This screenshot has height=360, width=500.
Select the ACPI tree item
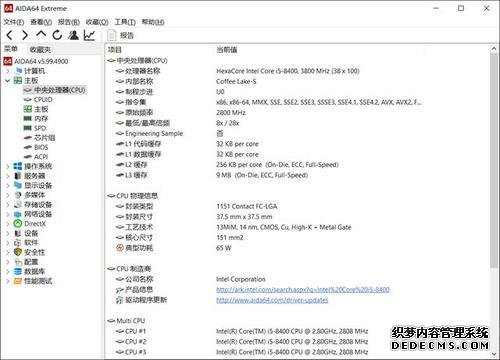36,157
